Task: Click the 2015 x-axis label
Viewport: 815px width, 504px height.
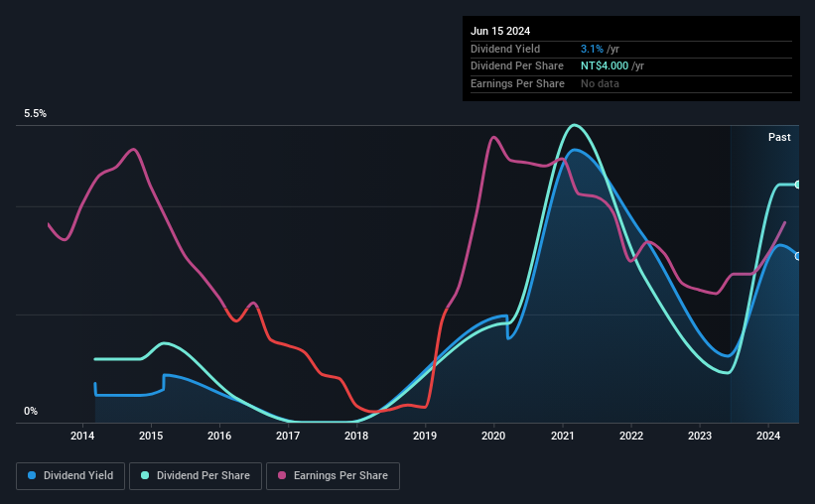Action: click(x=151, y=436)
